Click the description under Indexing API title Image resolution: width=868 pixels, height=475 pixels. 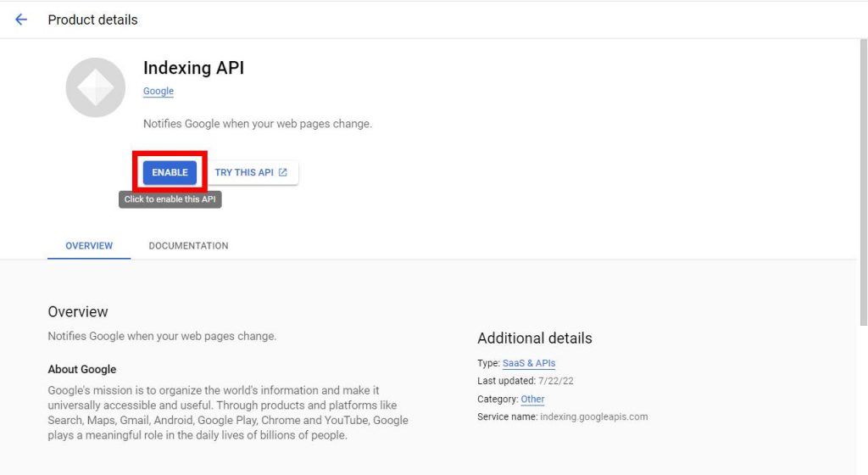(258, 124)
